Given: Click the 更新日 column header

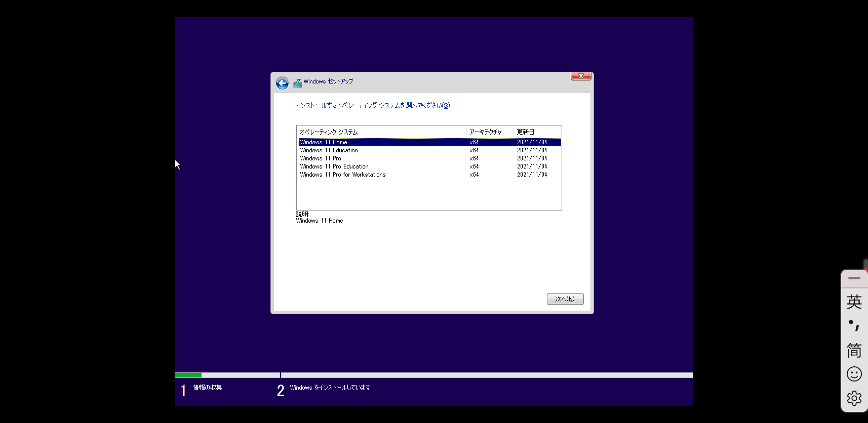Looking at the screenshot, I should click(537, 132).
